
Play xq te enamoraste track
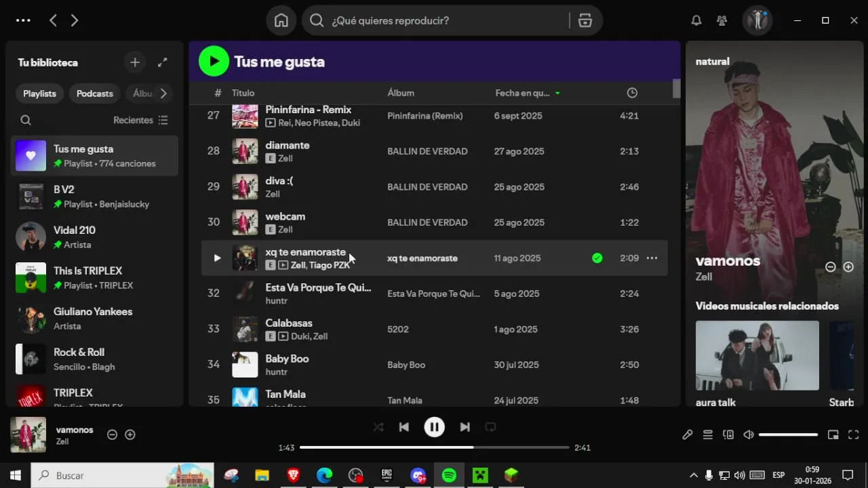tap(217, 258)
